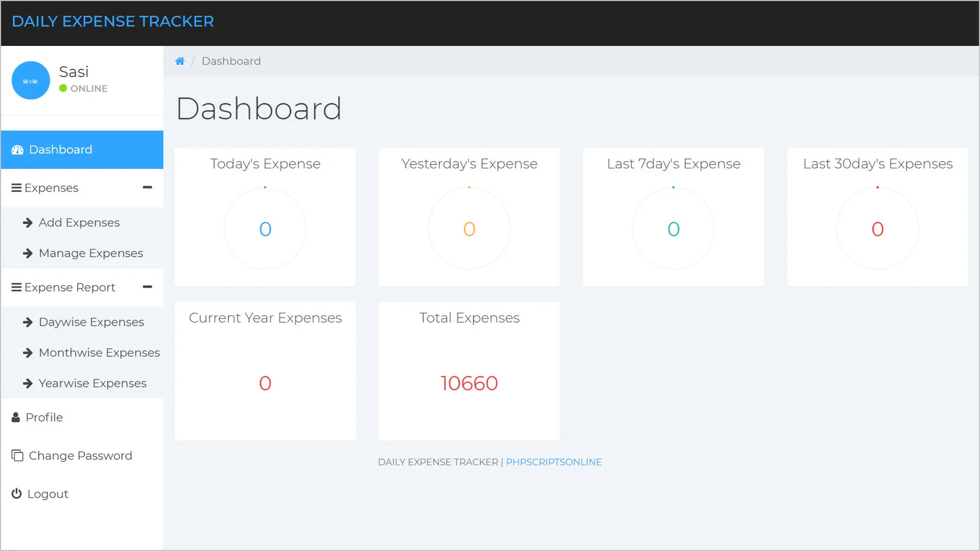
Task: Open Add Expenses page
Action: point(82,223)
